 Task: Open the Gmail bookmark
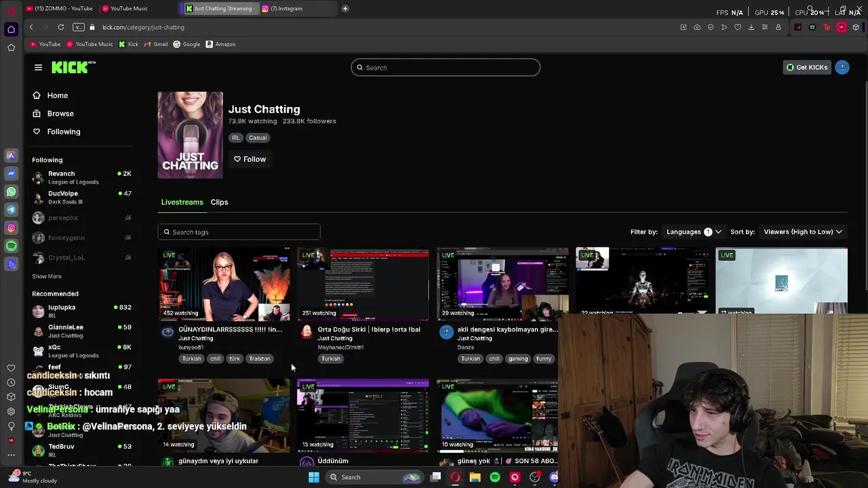pos(155,44)
